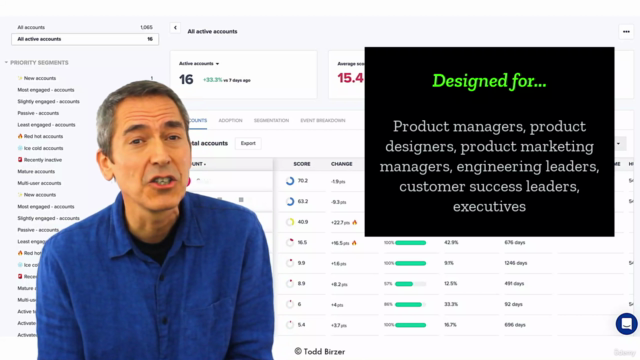640x360 pixels.
Task: Open the chat widget bubble
Action: (x=627, y=324)
